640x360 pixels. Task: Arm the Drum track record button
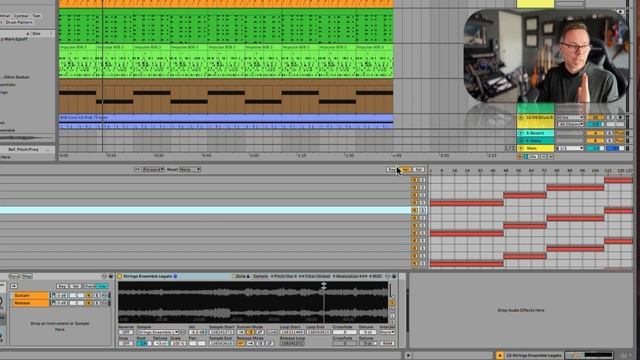pos(620,118)
